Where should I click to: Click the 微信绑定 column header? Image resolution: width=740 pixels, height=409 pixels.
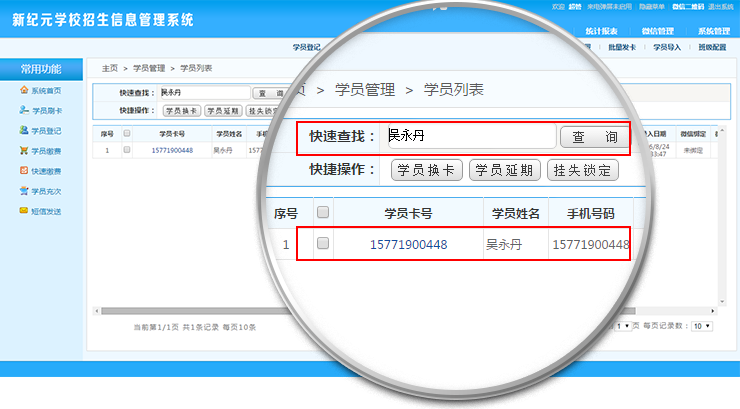[693, 134]
